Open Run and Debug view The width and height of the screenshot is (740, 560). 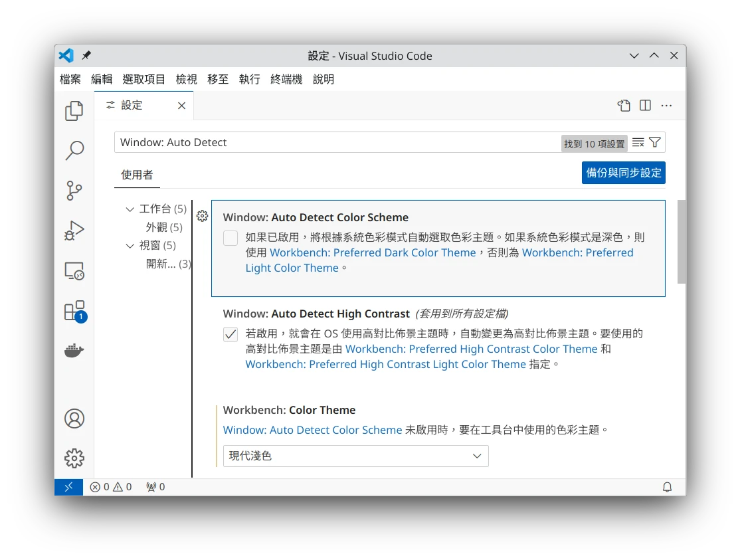(x=74, y=231)
